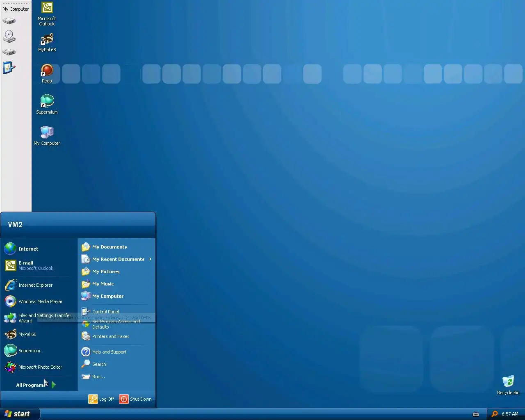Expand My Recent Documents submenu arrow
The width and height of the screenshot is (525, 420).
[151, 259]
